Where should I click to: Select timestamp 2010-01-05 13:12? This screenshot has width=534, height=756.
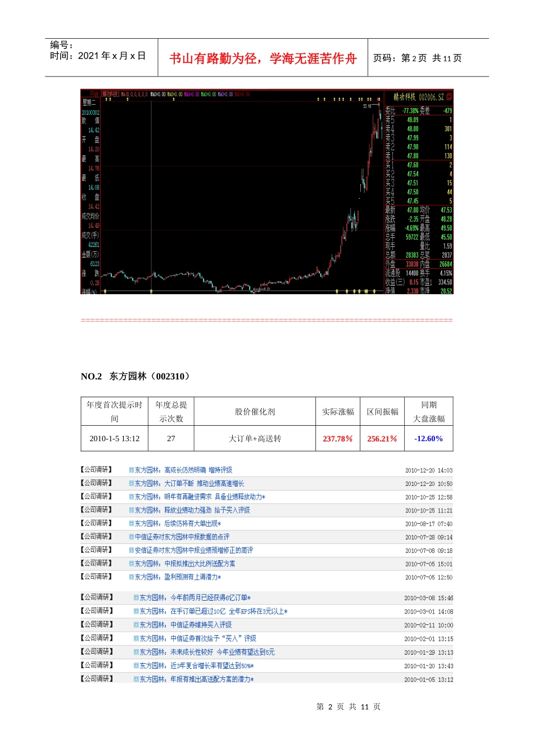pyautogui.click(x=429, y=679)
